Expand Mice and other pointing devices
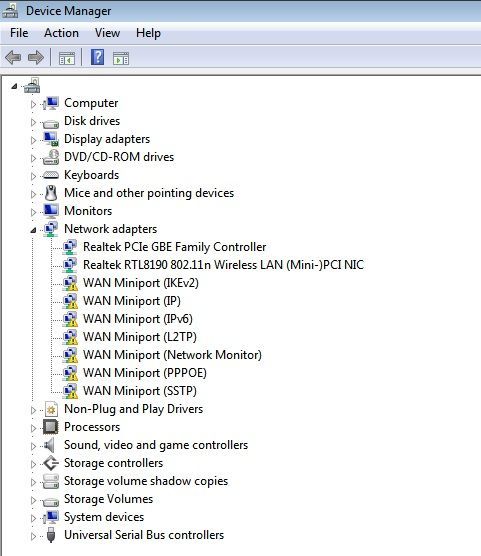The image size is (481, 556). (x=33, y=194)
